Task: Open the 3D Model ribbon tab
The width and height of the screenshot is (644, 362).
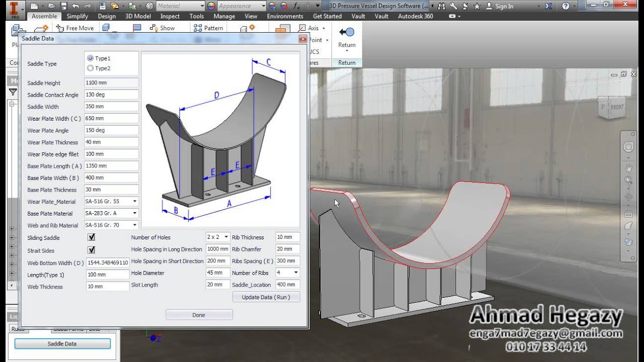Action: [138, 16]
